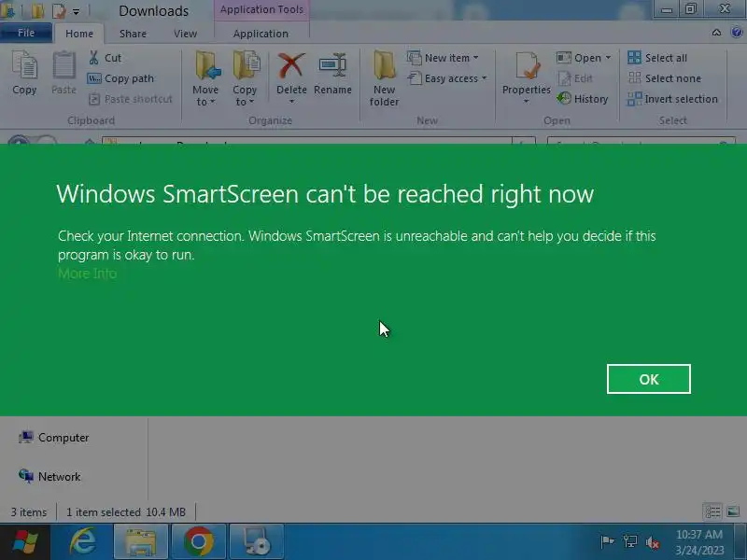Image resolution: width=747 pixels, height=560 pixels.
Task: Expand the Delete dropdown arrow
Action: click(291, 102)
